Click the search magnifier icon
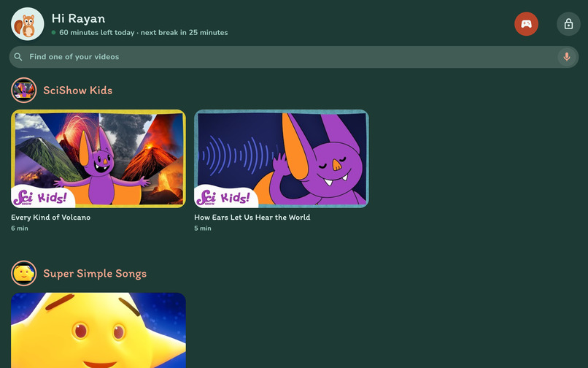This screenshot has width=588, height=368. (18, 57)
